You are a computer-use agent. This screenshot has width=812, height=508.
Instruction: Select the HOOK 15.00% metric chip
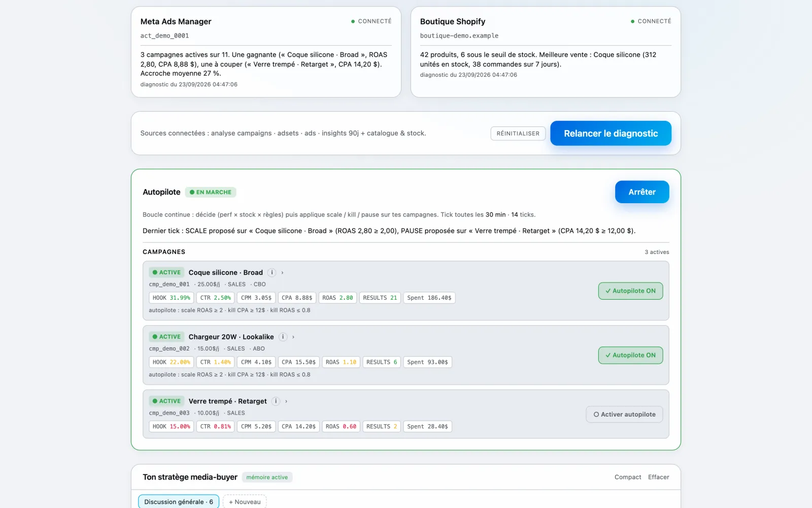[172, 427]
